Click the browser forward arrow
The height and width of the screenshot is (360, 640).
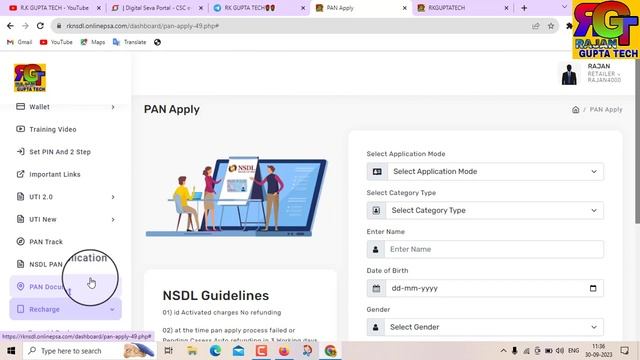(x=25, y=26)
